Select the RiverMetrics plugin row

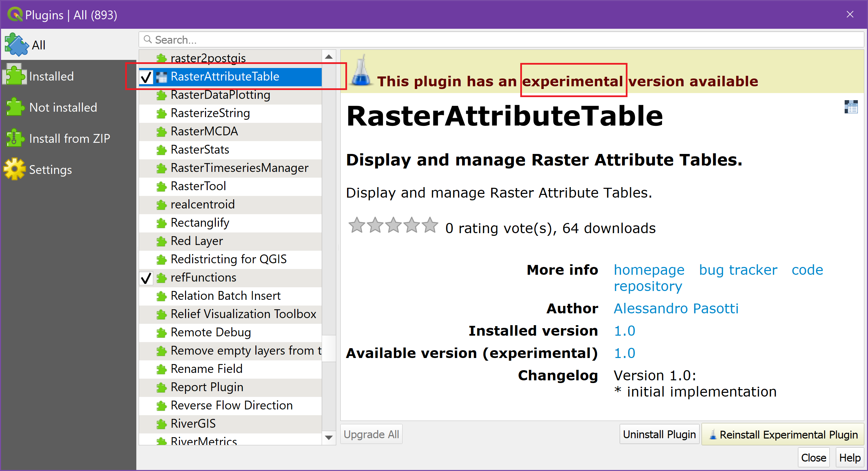pyautogui.click(x=230, y=440)
